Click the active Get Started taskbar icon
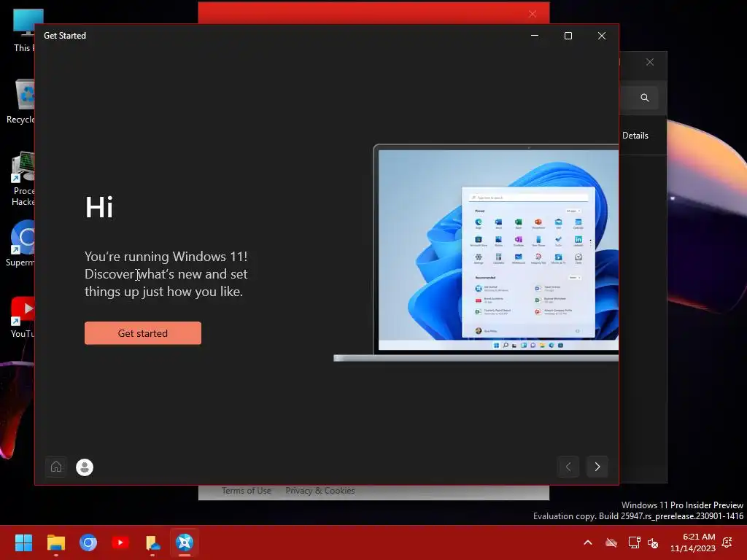747x560 pixels. pos(185,542)
